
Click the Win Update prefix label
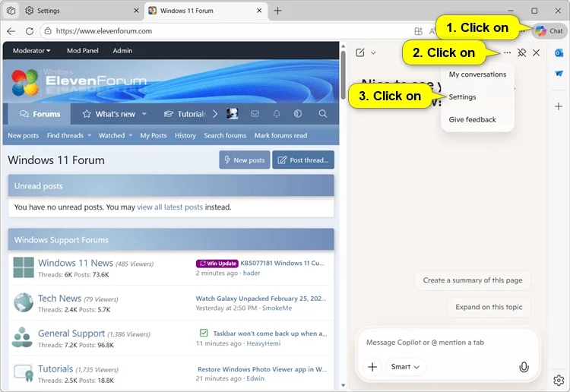tap(217, 264)
